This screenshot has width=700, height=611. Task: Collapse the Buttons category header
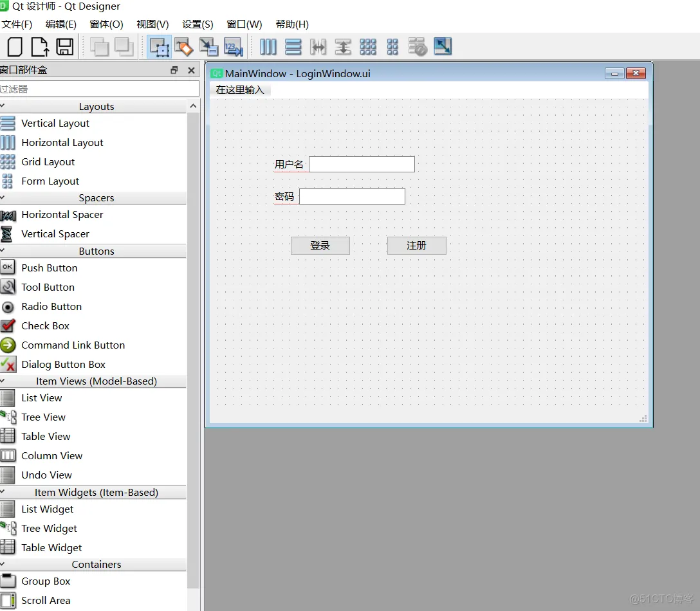point(96,251)
